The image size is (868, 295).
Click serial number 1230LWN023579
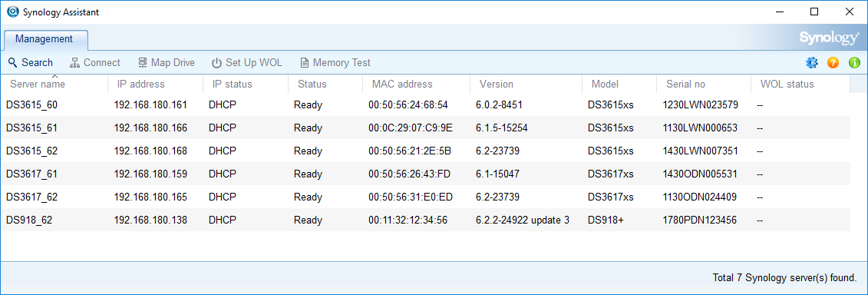point(700,104)
